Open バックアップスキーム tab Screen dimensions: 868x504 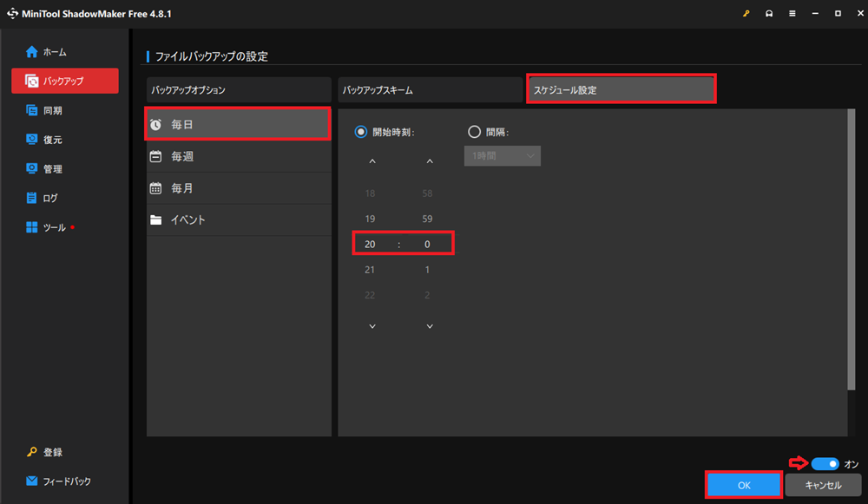click(x=430, y=90)
